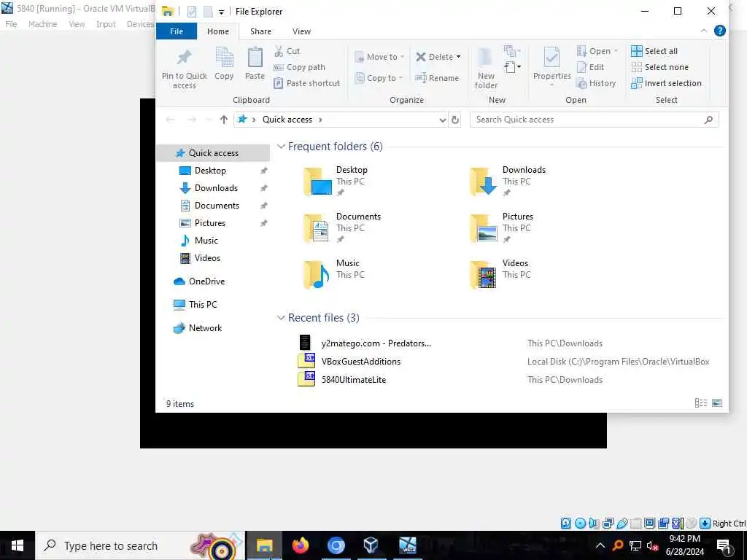Select the Home ribbon tab
747x560 pixels.
(217, 31)
